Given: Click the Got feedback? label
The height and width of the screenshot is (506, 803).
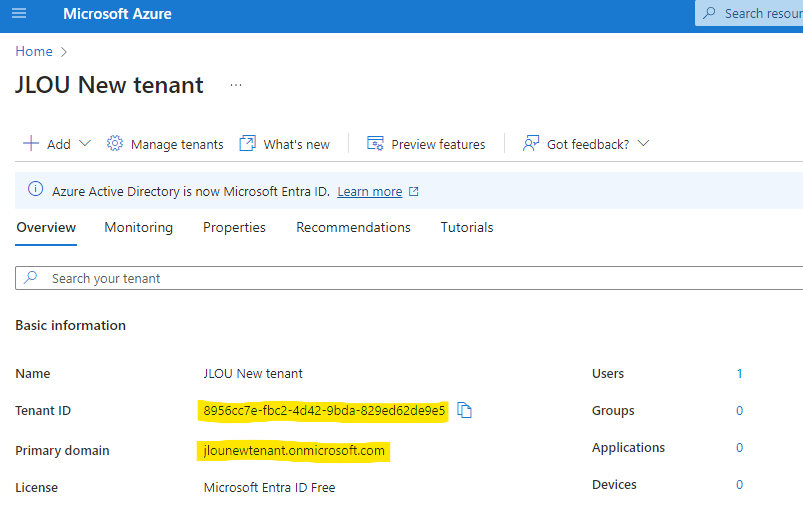Looking at the screenshot, I should point(588,144).
